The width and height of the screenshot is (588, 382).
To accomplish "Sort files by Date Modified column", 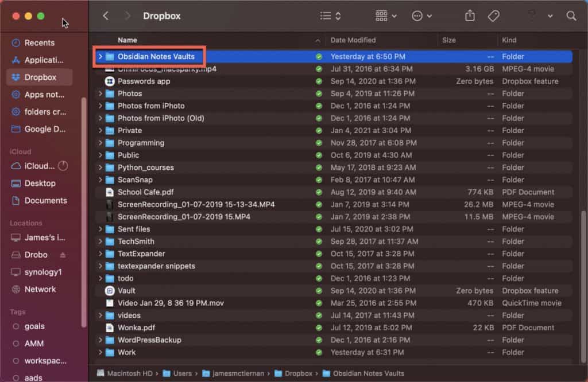I will pyautogui.click(x=353, y=40).
